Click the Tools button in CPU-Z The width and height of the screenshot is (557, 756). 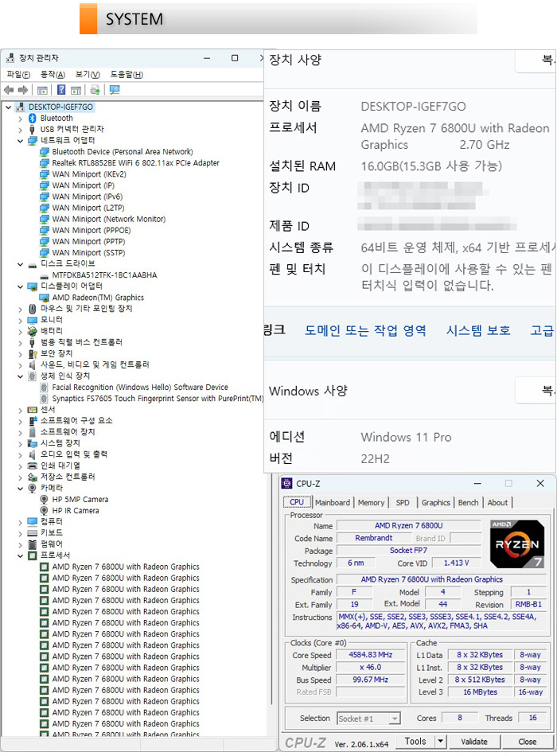pyautogui.click(x=415, y=741)
